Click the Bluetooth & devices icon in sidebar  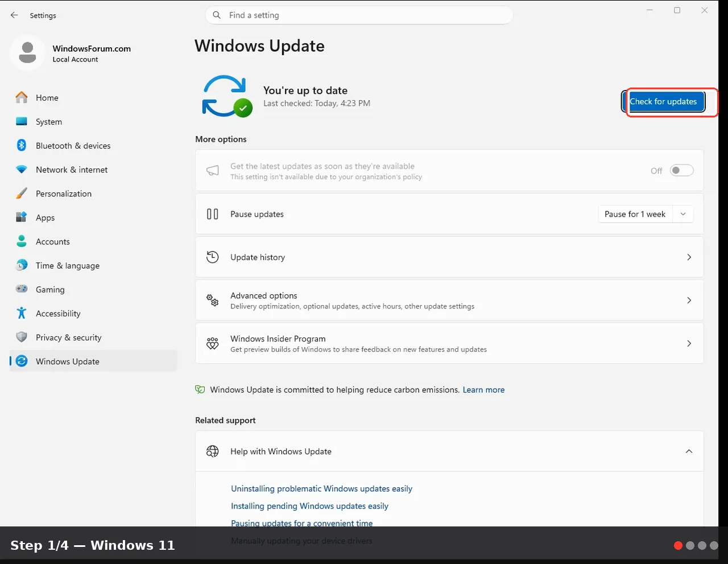tap(22, 146)
